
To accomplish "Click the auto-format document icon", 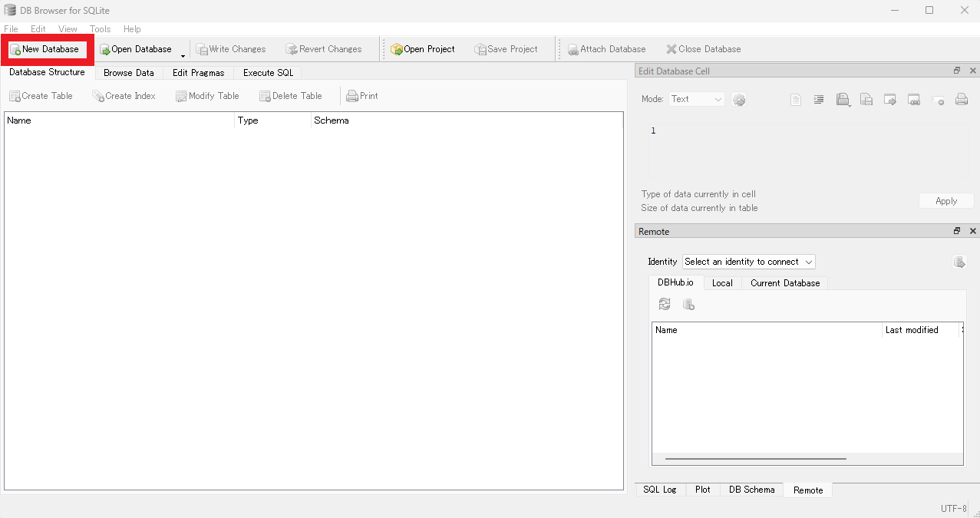I will [796, 100].
